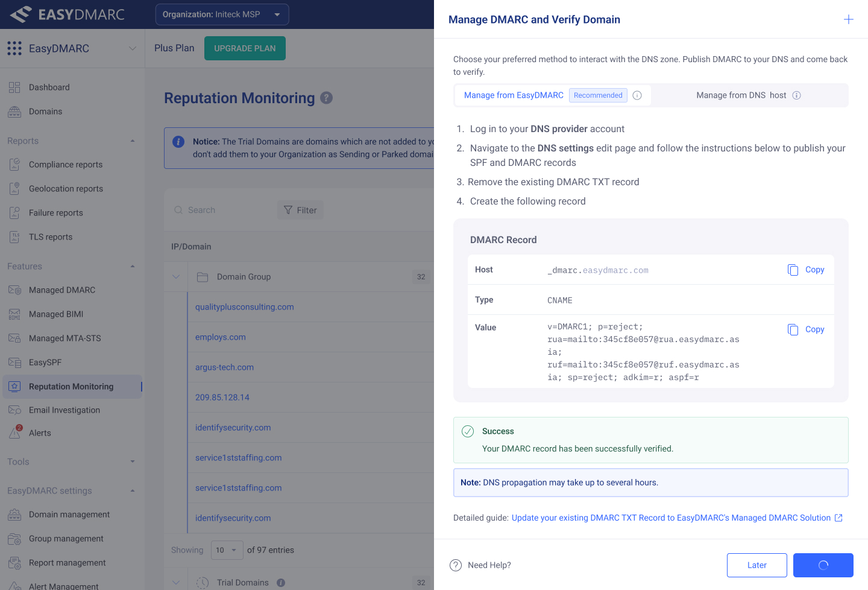The height and width of the screenshot is (590, 868).
Task: Click the Filter button
Action: click(300, 210)
